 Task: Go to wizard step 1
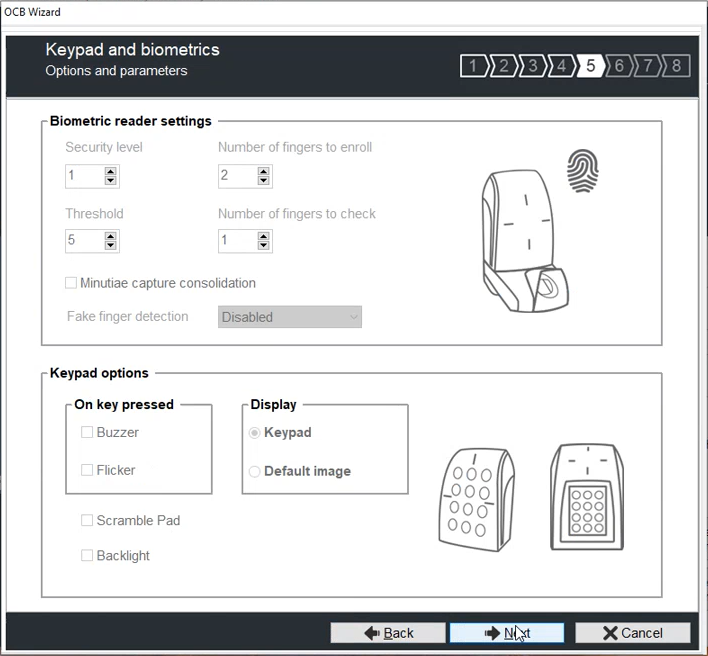(x=473, y=66)
